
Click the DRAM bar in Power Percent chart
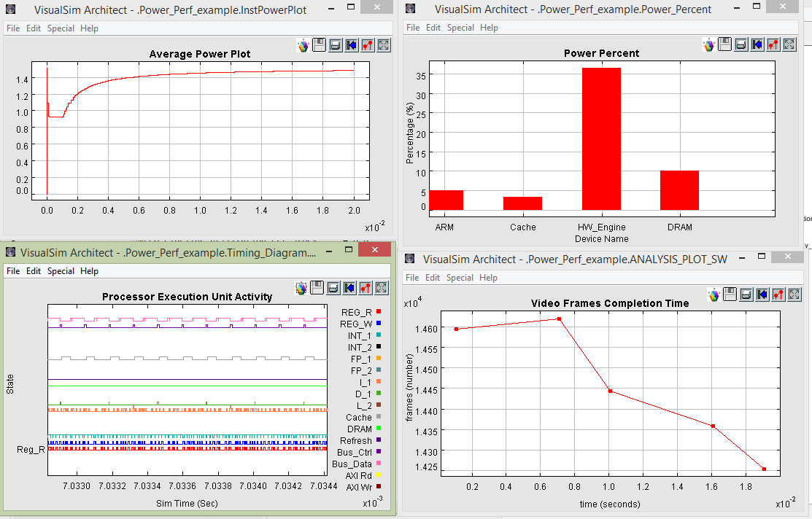click(x=679, y=190)
